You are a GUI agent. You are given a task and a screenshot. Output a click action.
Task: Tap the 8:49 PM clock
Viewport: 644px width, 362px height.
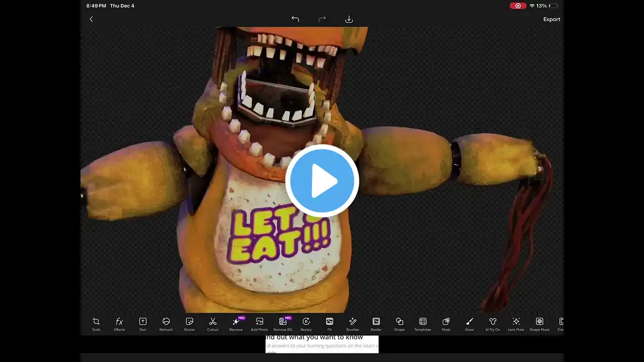pos(96,6)
